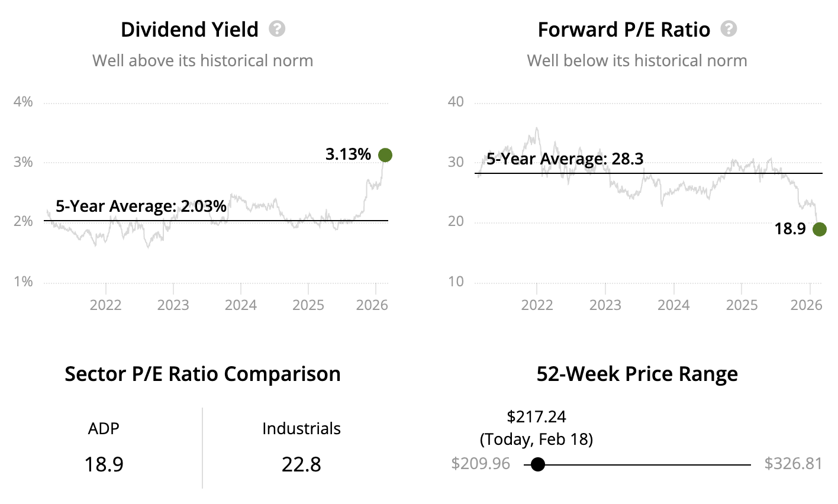Click the ADP P/E value 18.9

tap(104, 464)
